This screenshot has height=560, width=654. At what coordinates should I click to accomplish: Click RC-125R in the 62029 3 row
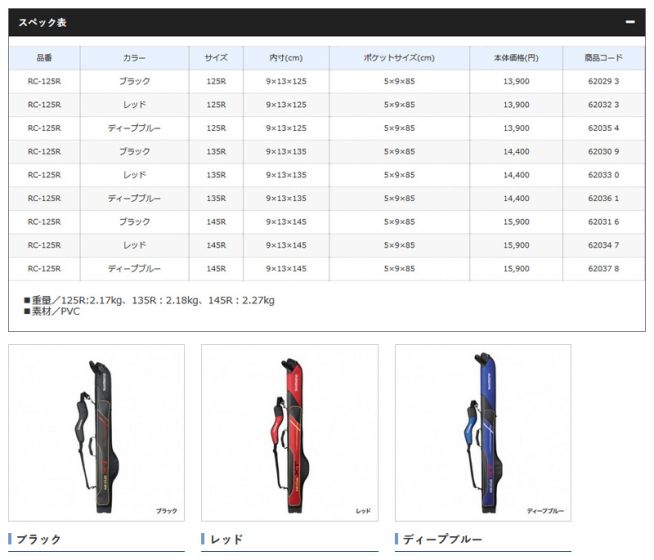tap(44, 81)
